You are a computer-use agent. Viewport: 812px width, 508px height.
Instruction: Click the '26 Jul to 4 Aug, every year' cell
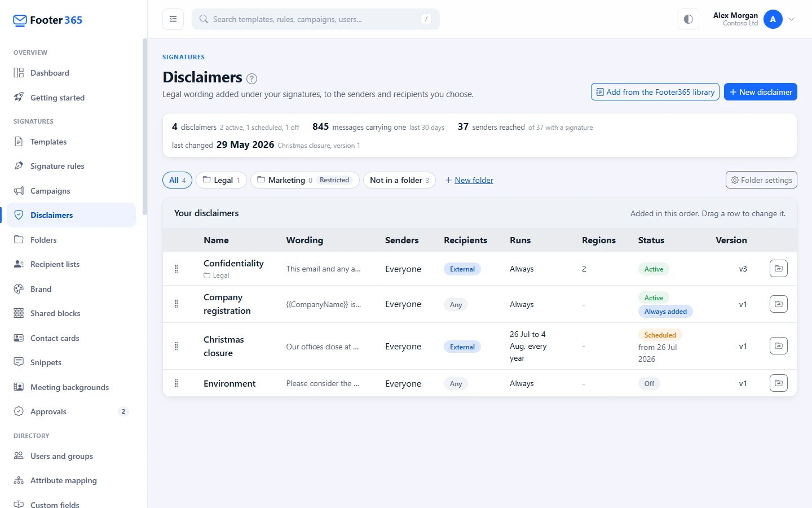pos(528,346)
